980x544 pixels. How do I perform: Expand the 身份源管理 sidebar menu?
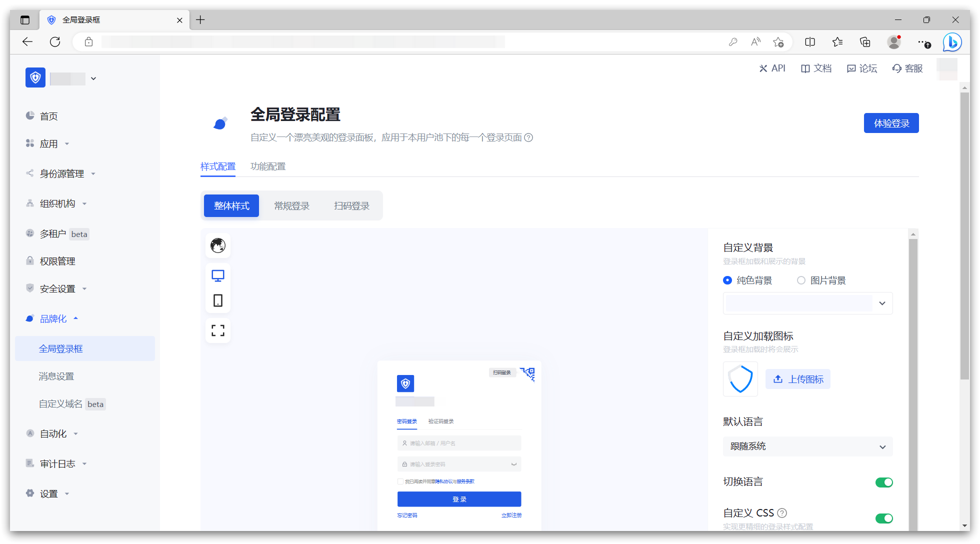click(62, 173)
